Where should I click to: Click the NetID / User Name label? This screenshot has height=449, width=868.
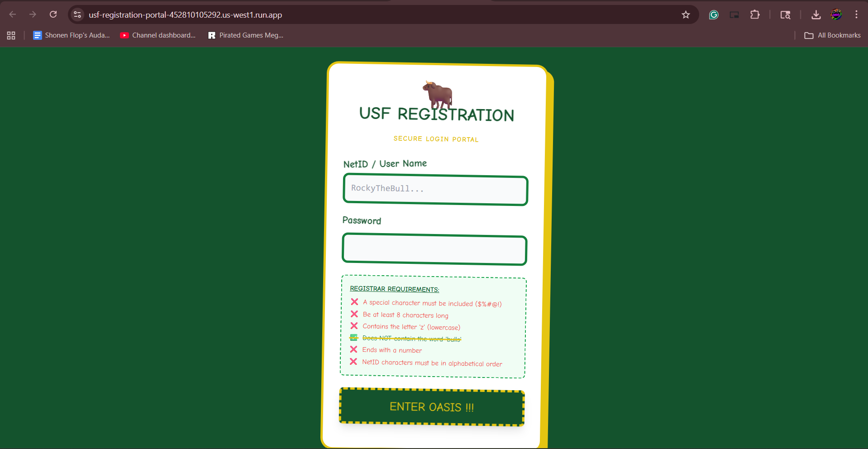[385, 163]
